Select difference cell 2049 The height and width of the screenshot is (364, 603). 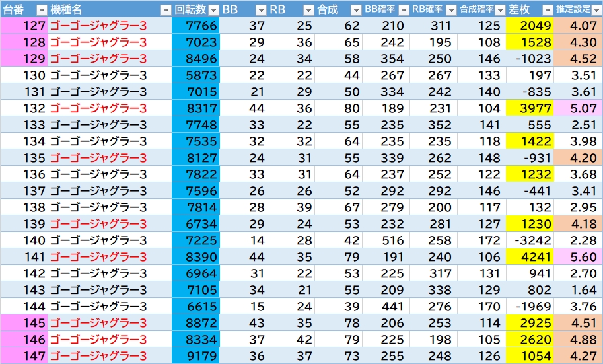point(530,25)
